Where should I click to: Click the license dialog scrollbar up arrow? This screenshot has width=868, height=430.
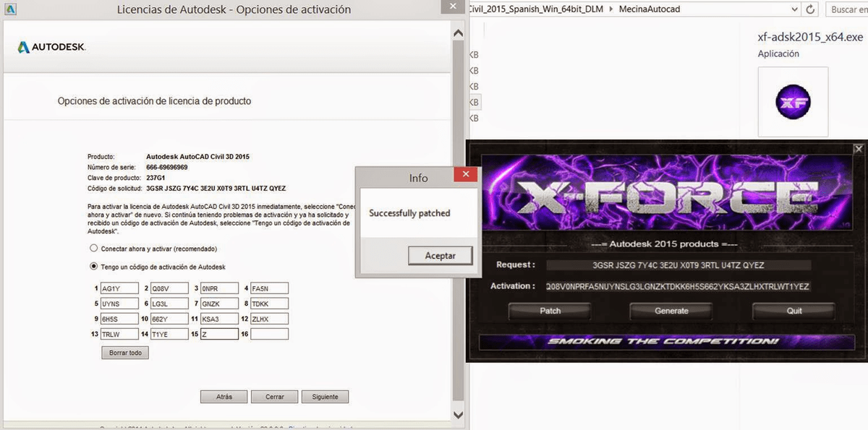457,33
